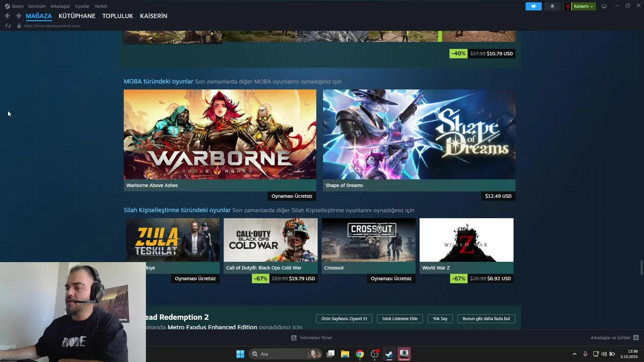Open the Zula Teşkilat game capsule
The image size is (644, 362).
click(x=173, y=240)
